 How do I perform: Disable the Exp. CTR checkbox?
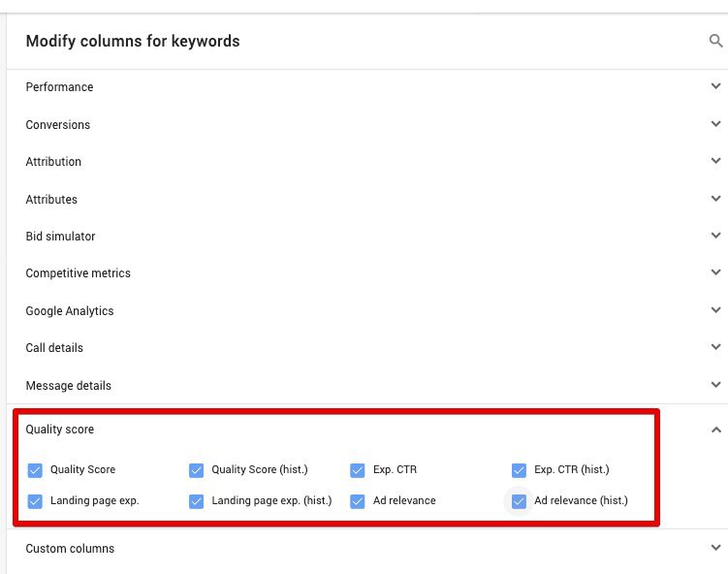tap(358, 470)
